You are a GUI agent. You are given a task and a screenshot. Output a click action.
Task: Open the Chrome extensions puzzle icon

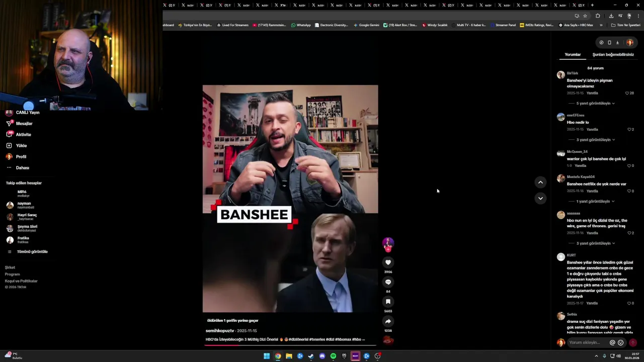(x=598, y=16)
